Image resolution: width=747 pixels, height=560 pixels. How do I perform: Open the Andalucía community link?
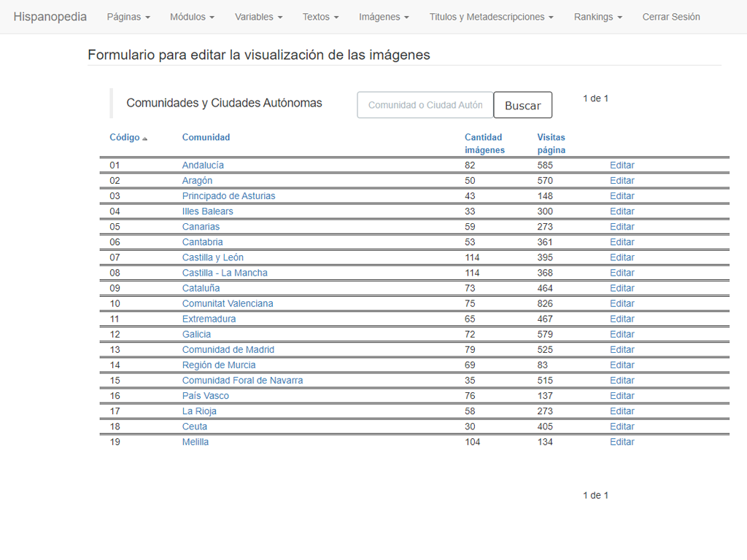203,166
